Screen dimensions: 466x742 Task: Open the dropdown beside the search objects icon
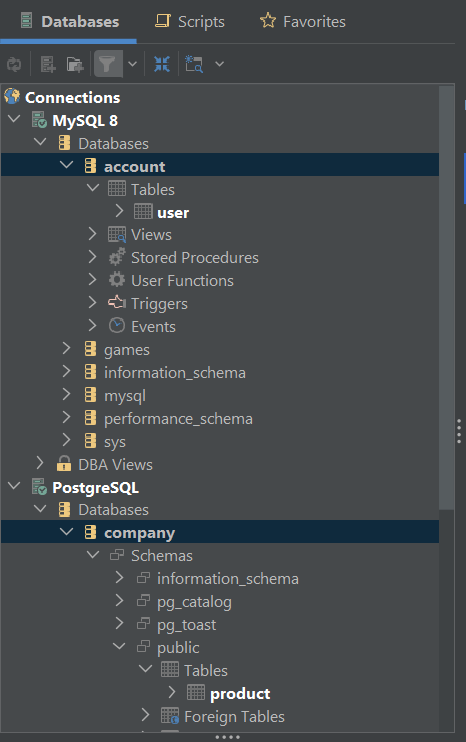pyautogui.click(x=220, y=64)
